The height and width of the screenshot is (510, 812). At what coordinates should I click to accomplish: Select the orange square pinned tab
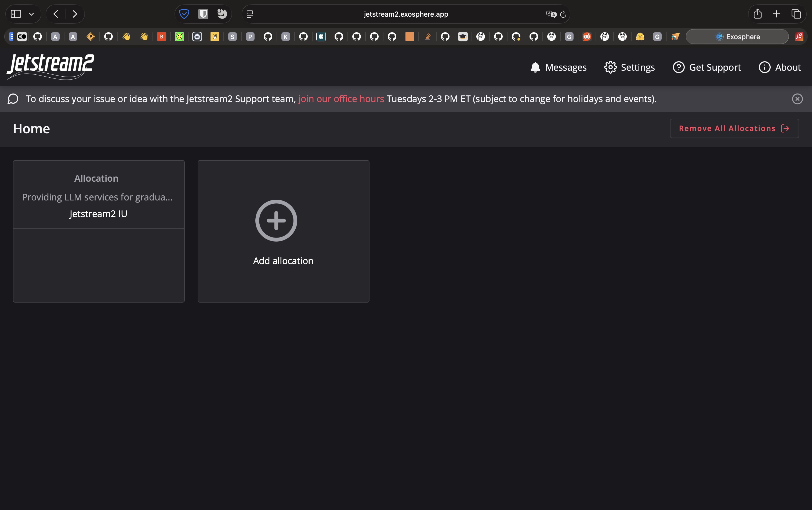409,37
